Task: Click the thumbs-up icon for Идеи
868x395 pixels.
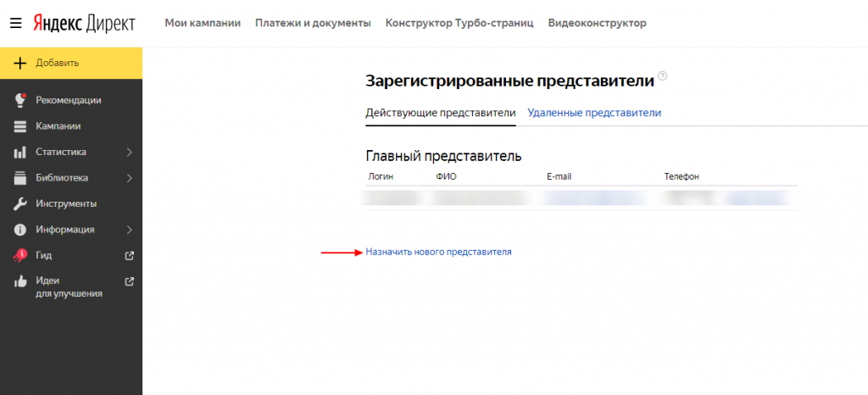Action: tap(20, 281)
